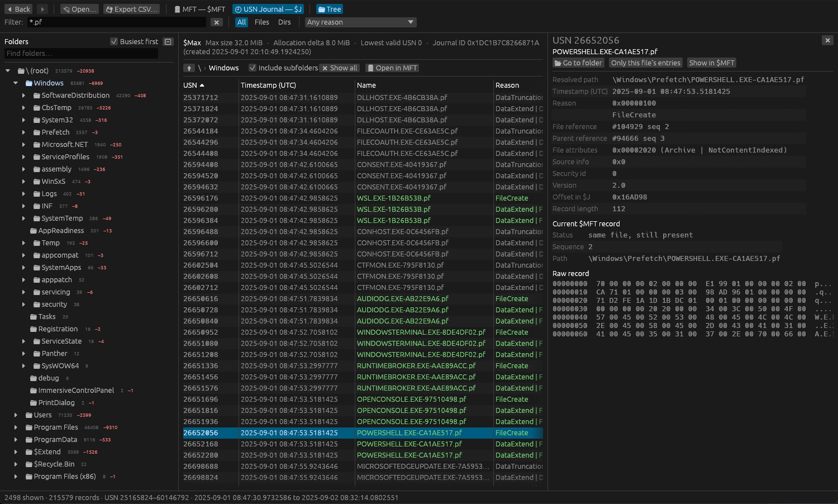Select the USN Journal — $J tab
This screenshot has height=504, width=838.
pyautogui.click(x=268, y=9)
